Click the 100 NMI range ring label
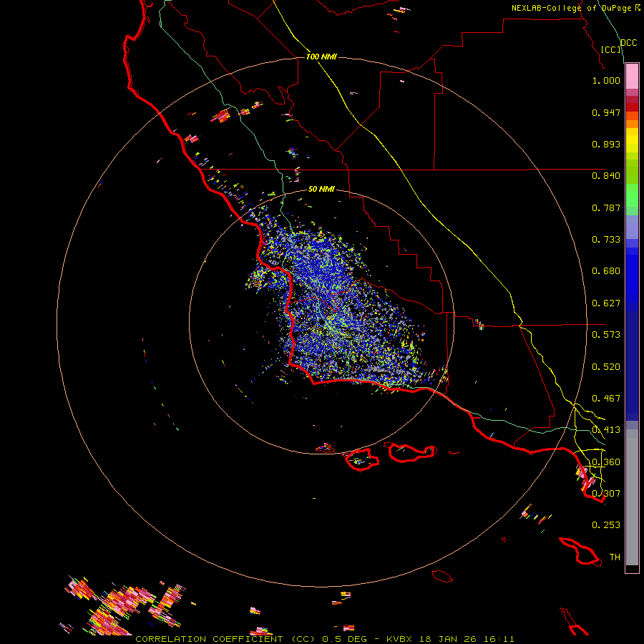 pos(321,57)
